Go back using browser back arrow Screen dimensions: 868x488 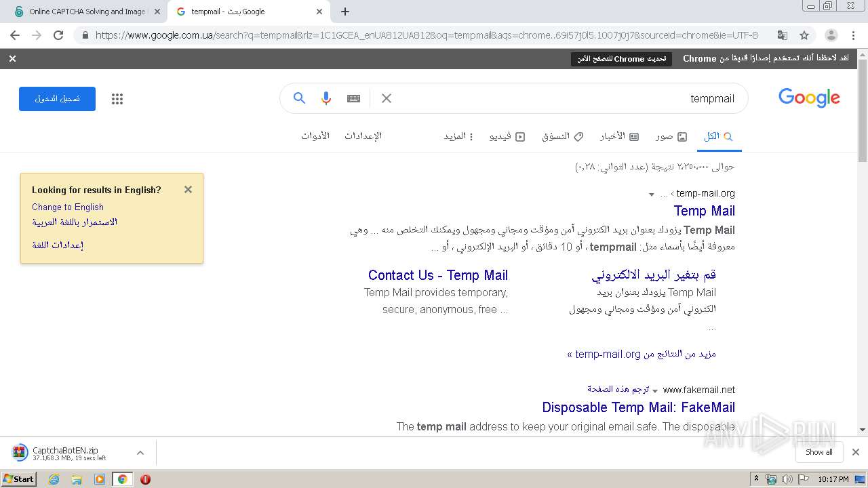pos(15,35)
